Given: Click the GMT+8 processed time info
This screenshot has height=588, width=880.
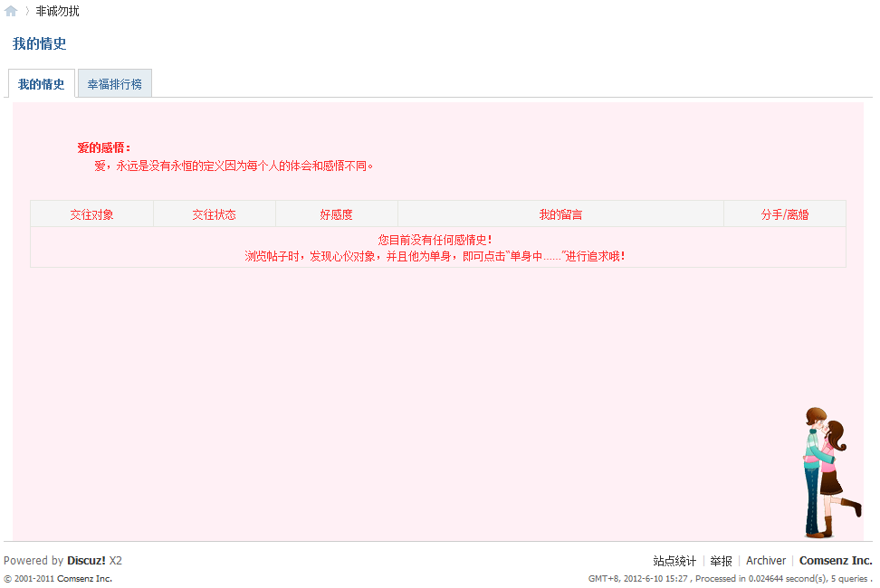Looking at the screenshot, I should (730, 578).
